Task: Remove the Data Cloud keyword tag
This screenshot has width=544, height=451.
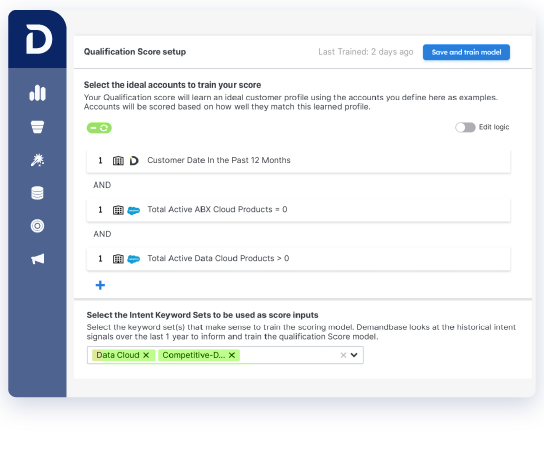Action: (x=146, y=355)
